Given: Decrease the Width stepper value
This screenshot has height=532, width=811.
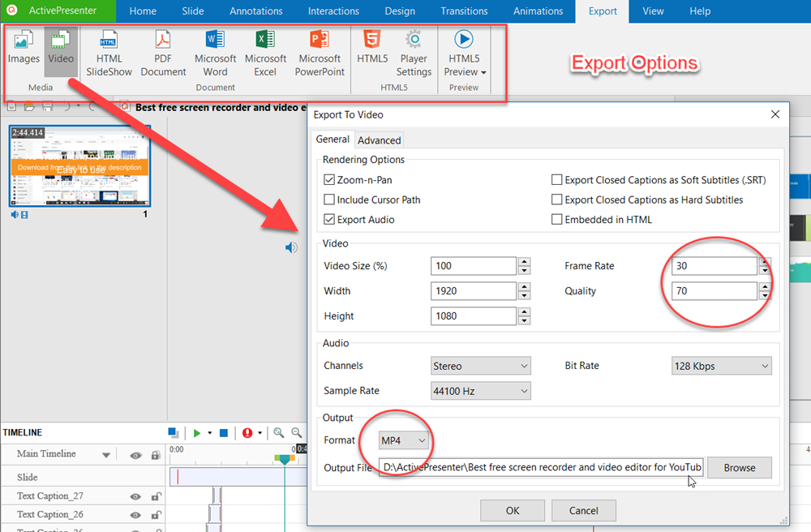Looking at the screenshot, I should click(524, 295).
